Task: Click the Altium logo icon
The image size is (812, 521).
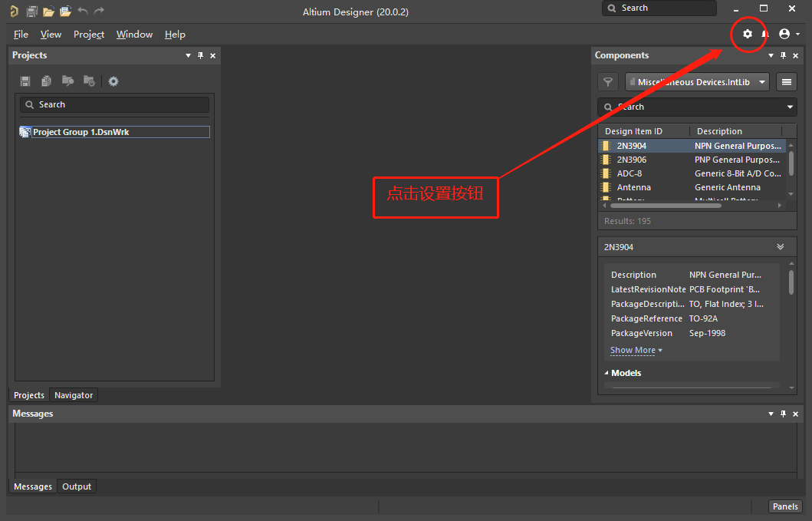Action: coord(14,11)
